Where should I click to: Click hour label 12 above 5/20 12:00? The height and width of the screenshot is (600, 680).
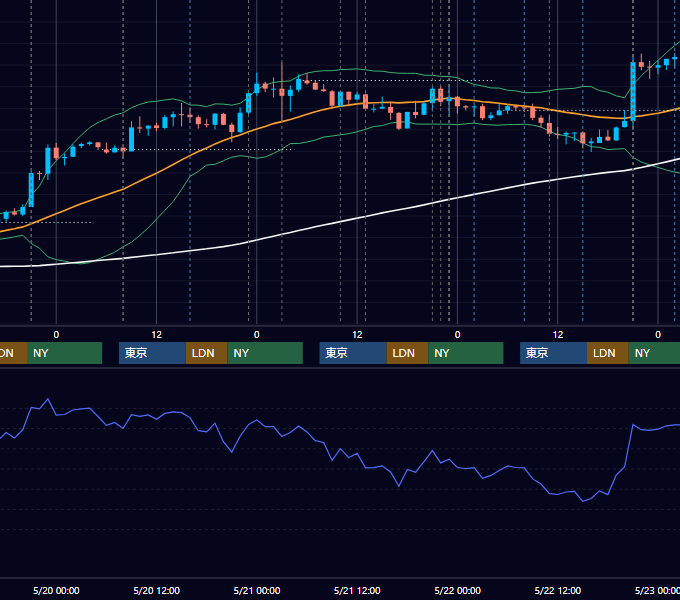(157, 335)
